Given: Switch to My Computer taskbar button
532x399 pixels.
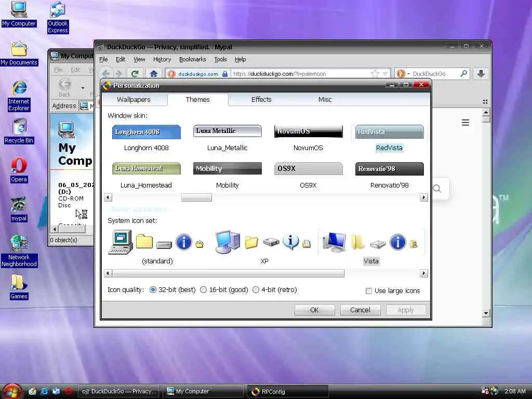Looking at the screenshot, I should coord(203,391).
